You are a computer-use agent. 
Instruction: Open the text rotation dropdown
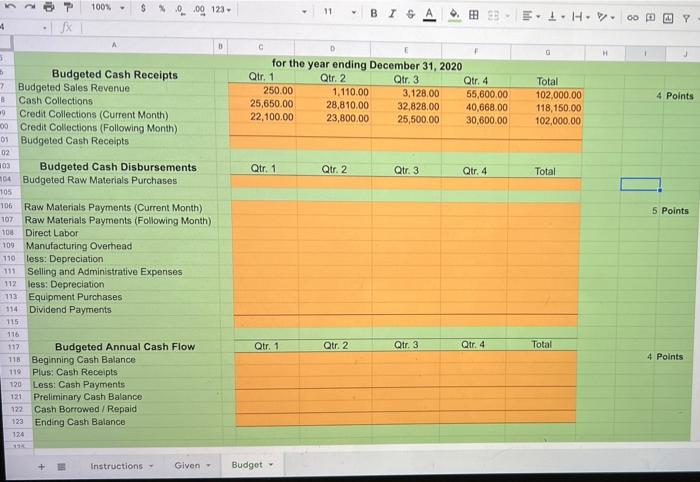tap(606, 17)
